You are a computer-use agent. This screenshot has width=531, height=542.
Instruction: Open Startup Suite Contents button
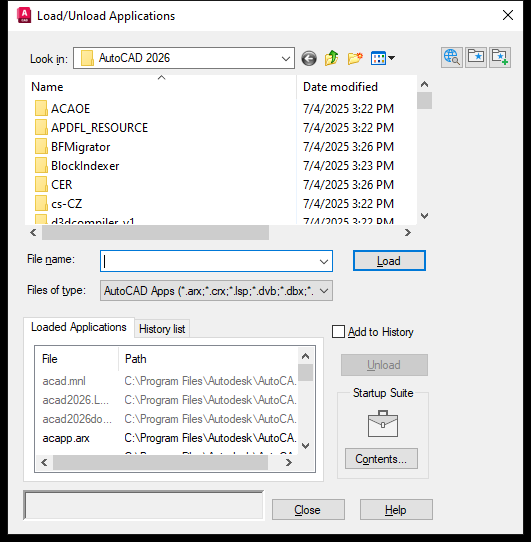[x=381, y=459]
